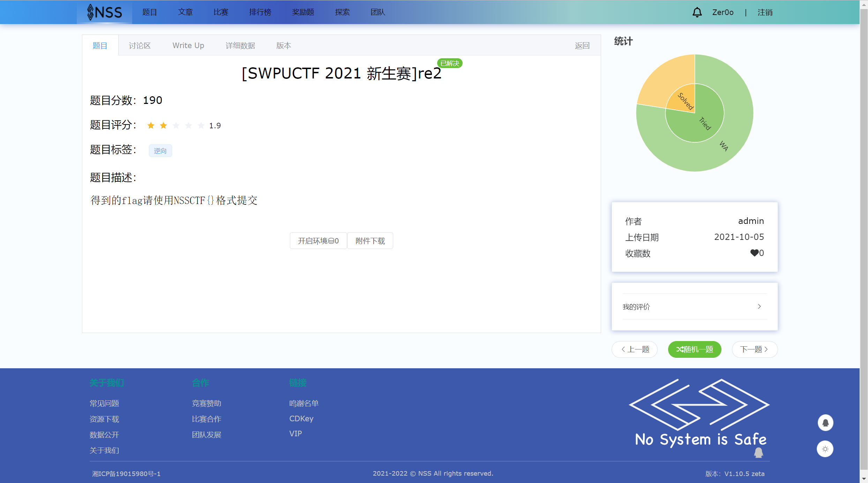This screenshot has width=868, height=483.
Task: Click 湘ICP备19015980号-1 link
Action: pyautogui.click(x=126, y=474)
